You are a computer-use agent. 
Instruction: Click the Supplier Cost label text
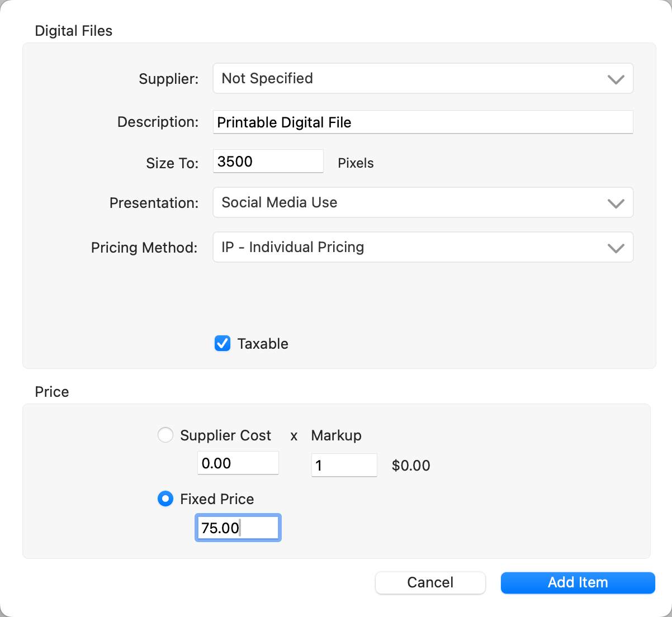[x=225, y=435]
